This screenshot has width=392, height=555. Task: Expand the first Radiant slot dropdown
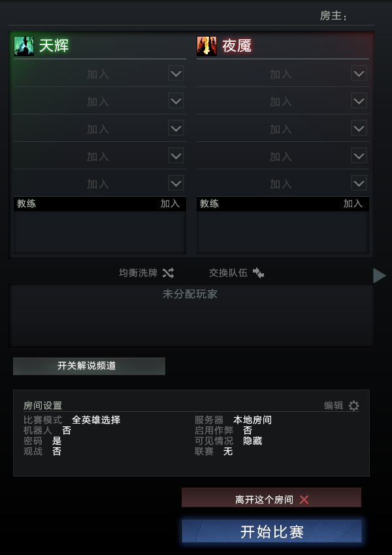pyautogui.click(x=176, y=73)
